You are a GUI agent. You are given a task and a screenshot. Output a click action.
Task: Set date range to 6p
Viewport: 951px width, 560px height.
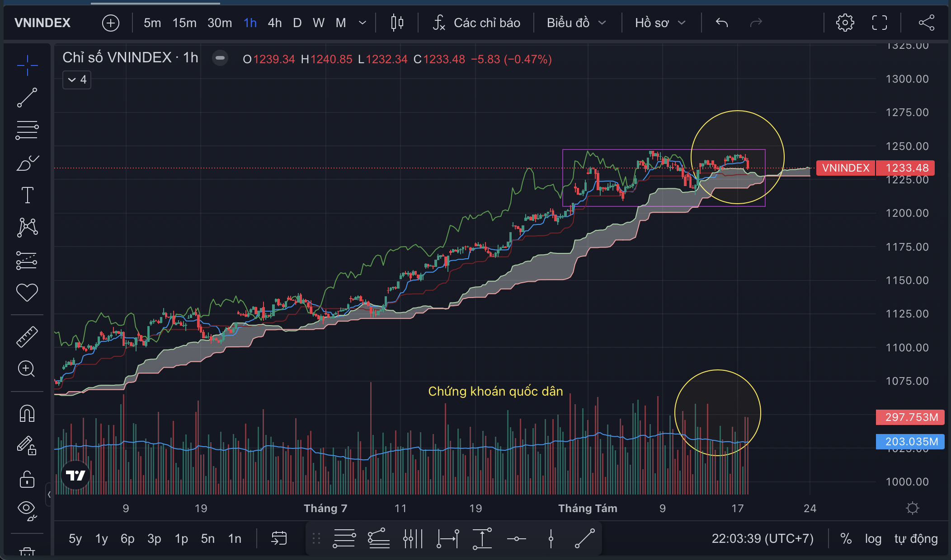tap(127, 538)
